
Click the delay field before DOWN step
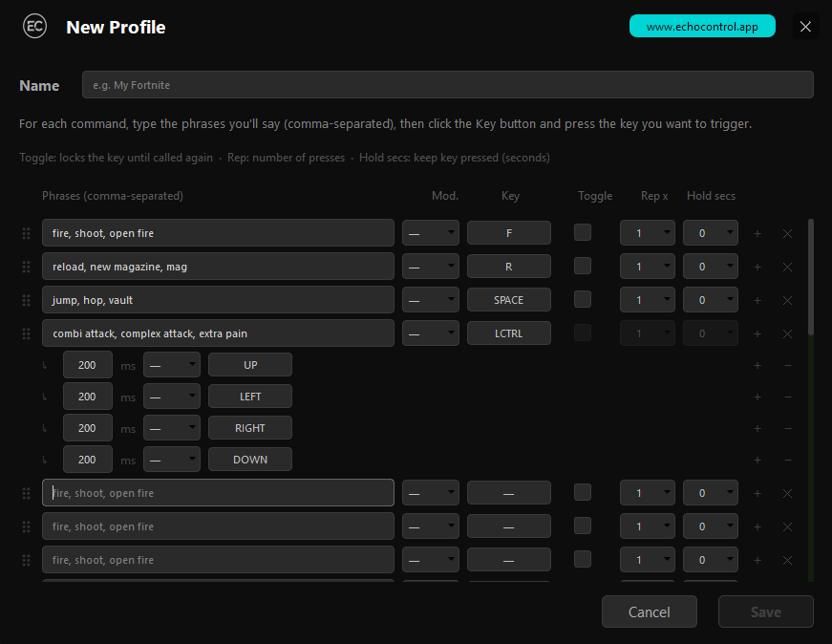(x=88, y=460)
